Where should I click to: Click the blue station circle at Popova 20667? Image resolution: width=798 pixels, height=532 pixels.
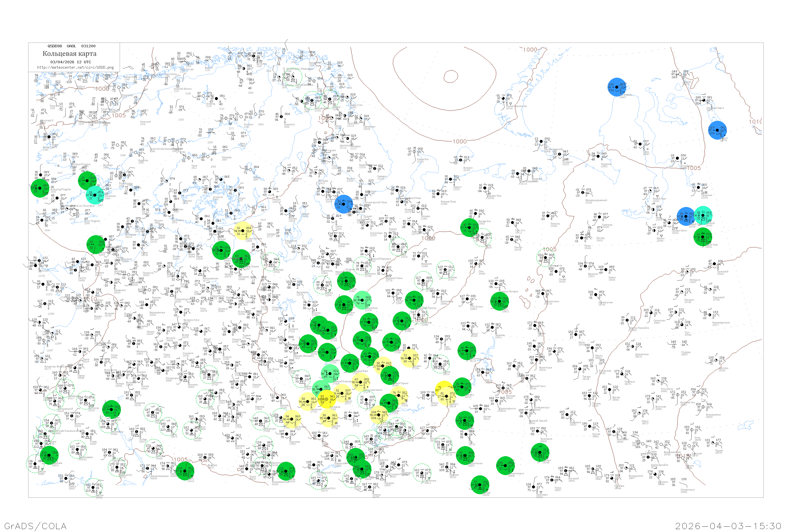tap(617, 87)
